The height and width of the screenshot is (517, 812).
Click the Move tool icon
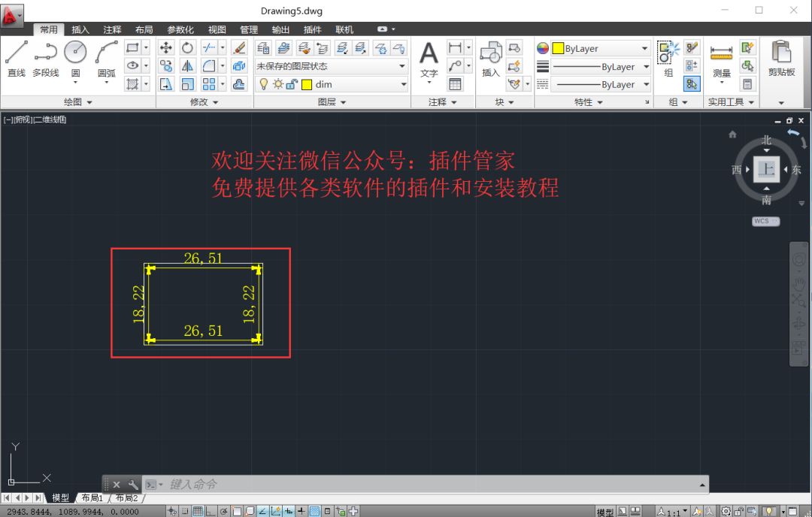click(x=165, y=48)
